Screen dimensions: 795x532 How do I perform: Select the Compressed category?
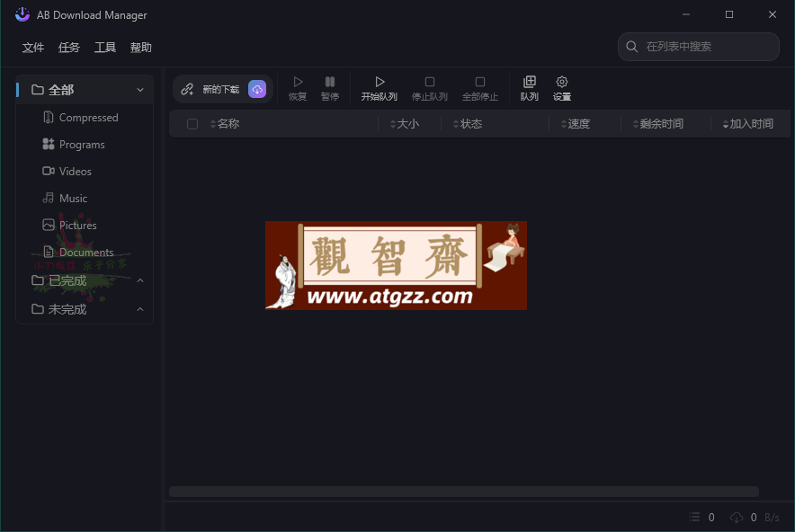[85, 118]
